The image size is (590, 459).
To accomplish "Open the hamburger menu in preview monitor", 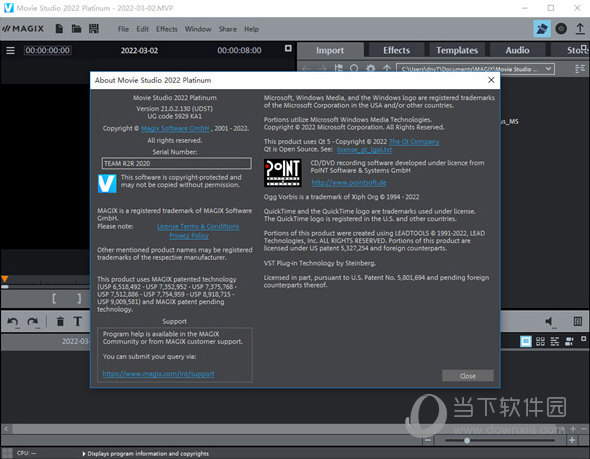I will click(x=11, y=50).
